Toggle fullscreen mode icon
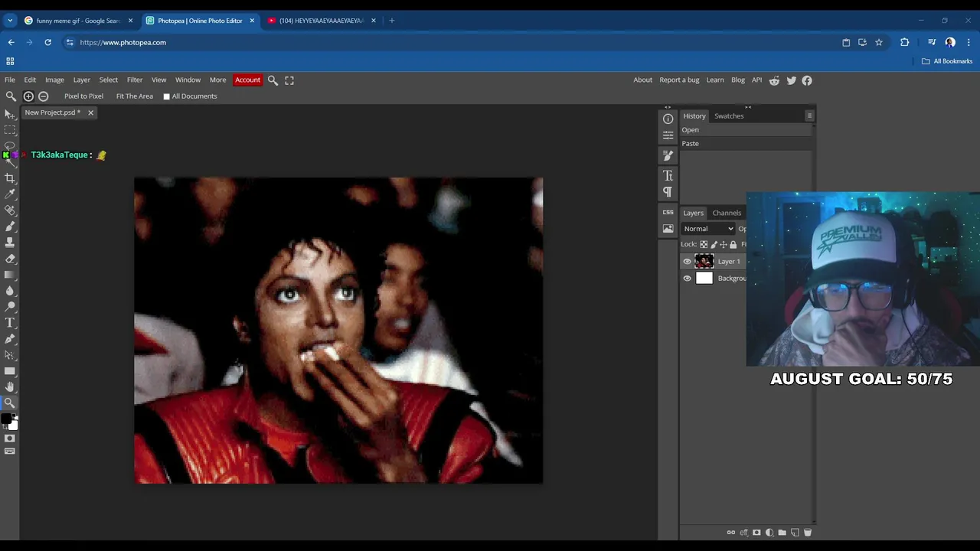This screenshot has height=551, width=980. pos(289,80)
